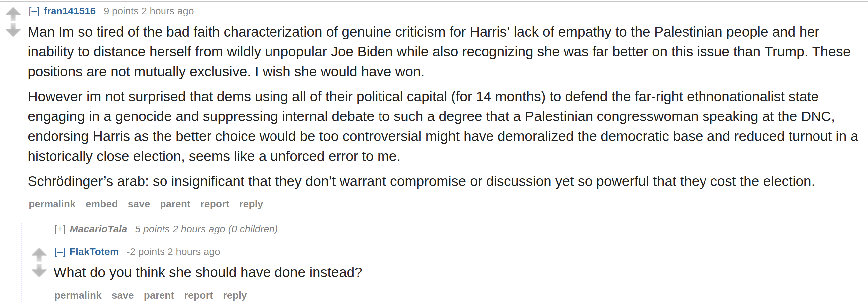Open FlakTotem's user profile
The width and height of the screenshot is (868, 306).
pyautogui.click(x=94, y=252)
